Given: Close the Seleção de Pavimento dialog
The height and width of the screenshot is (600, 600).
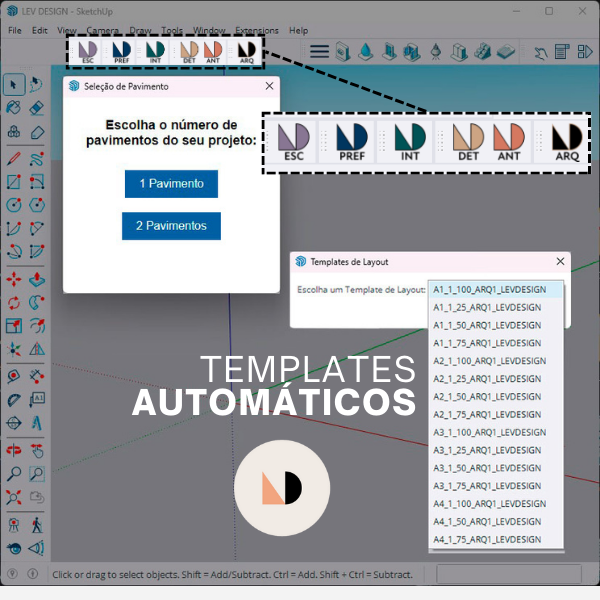Looking at the screenshot, I should 269,86.
